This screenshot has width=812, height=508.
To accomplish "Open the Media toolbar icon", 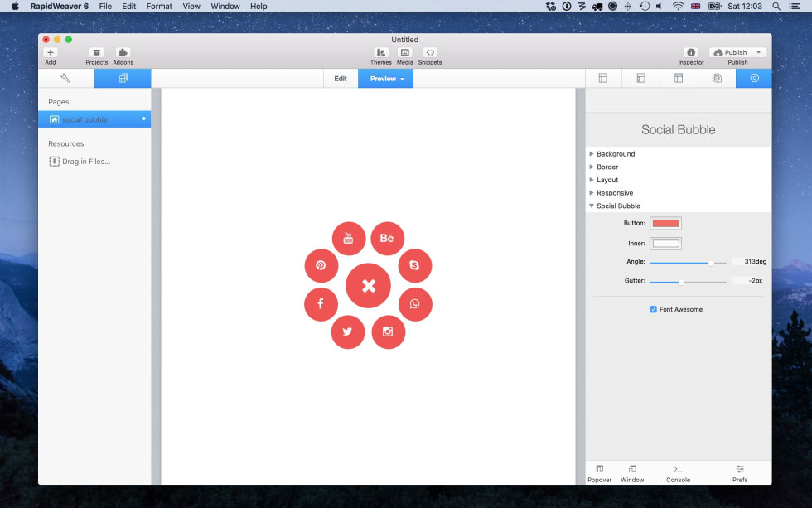I will pos(405,53).
